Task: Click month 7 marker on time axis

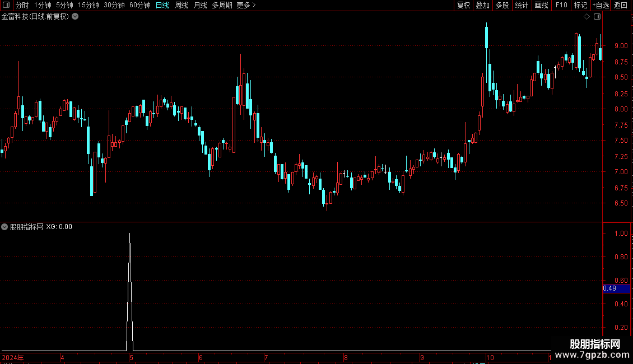Action: 266,357
